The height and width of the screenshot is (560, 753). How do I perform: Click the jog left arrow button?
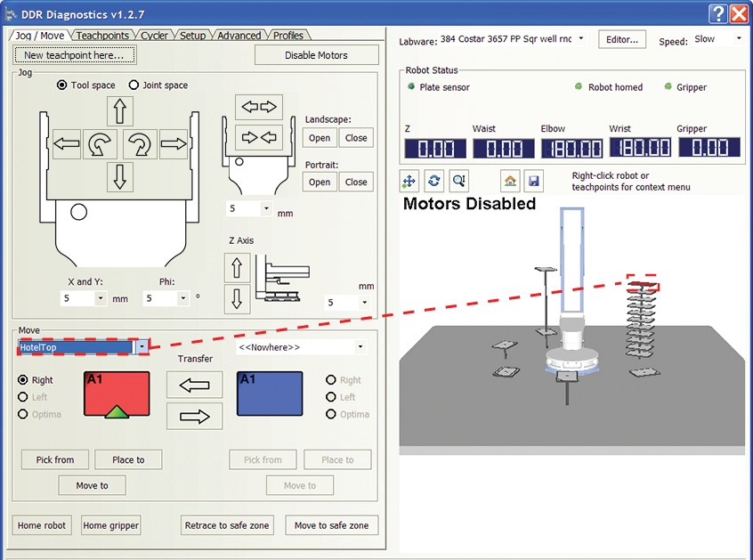point(67,142)
